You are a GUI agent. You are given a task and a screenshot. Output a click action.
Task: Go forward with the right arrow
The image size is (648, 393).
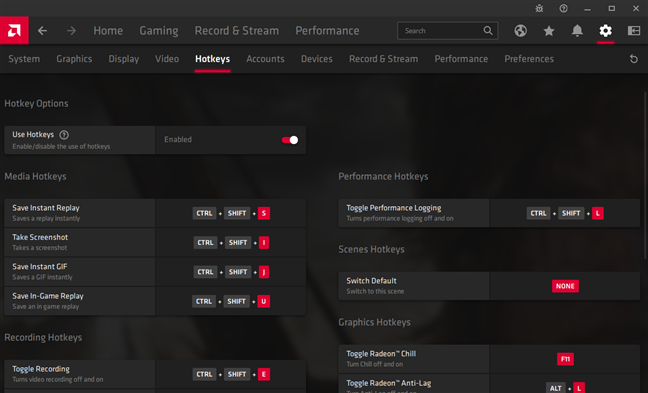click(71, 31)
